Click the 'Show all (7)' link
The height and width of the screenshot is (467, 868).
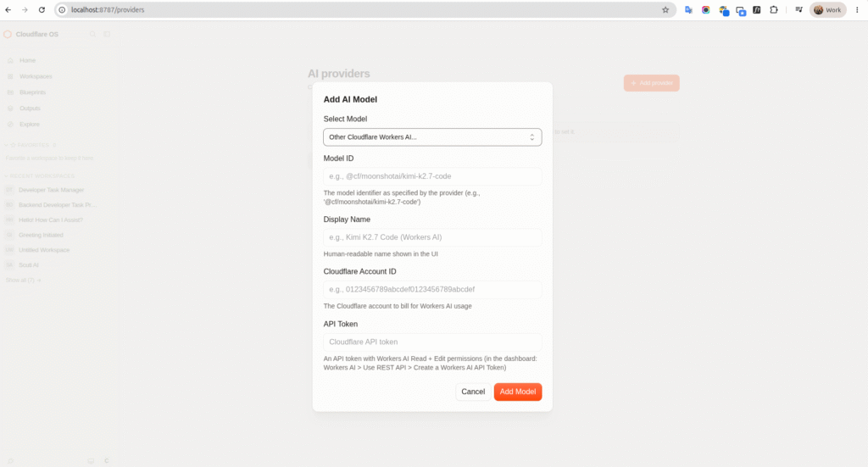(23, 281)
